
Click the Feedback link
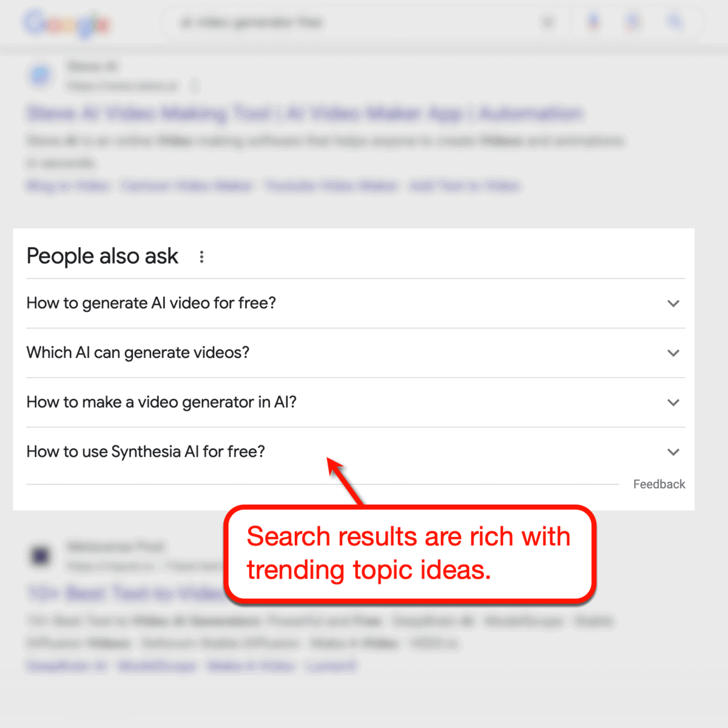coord(659,484)
